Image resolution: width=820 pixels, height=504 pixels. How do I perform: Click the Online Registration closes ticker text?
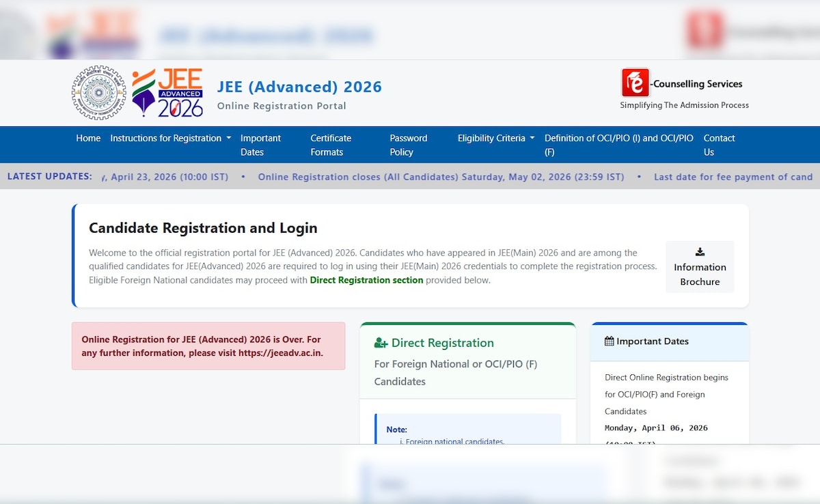(441, 176)
